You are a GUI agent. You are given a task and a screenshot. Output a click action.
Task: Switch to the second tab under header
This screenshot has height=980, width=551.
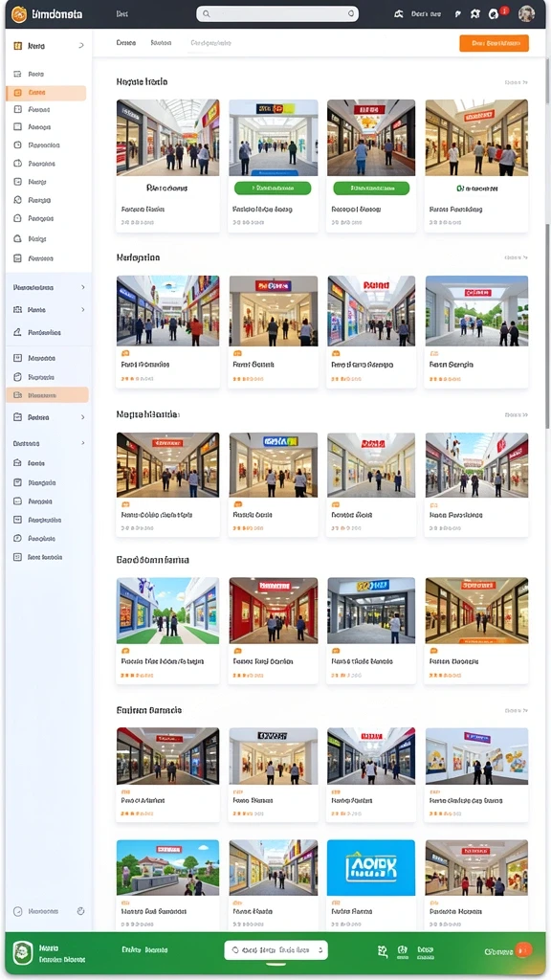(161, 43)
